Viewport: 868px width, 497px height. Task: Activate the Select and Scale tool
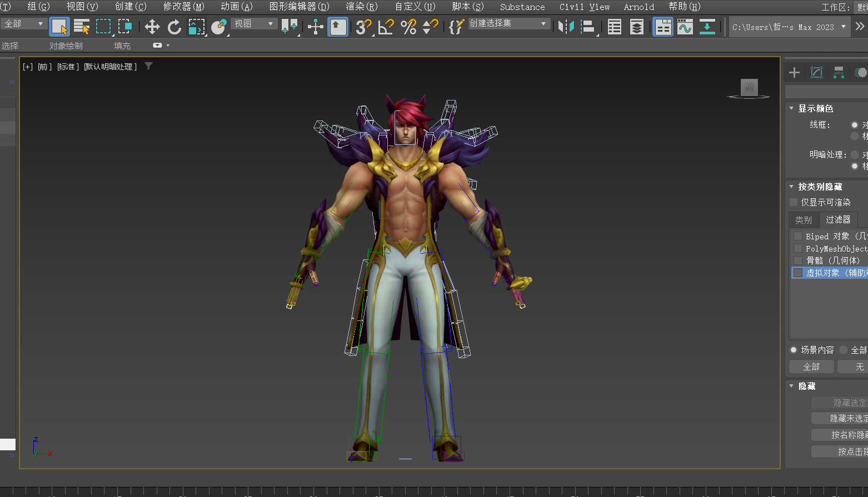tap(196, 27)
